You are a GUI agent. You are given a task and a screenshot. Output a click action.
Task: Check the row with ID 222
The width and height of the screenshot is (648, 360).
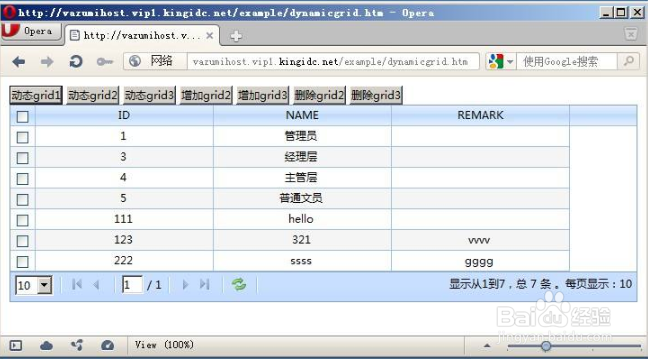click(x=23, y=262)
